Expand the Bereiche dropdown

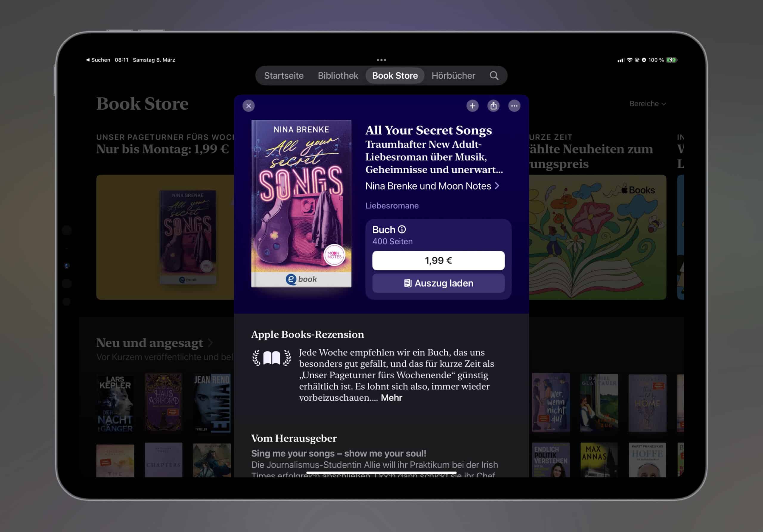(647, 104)
